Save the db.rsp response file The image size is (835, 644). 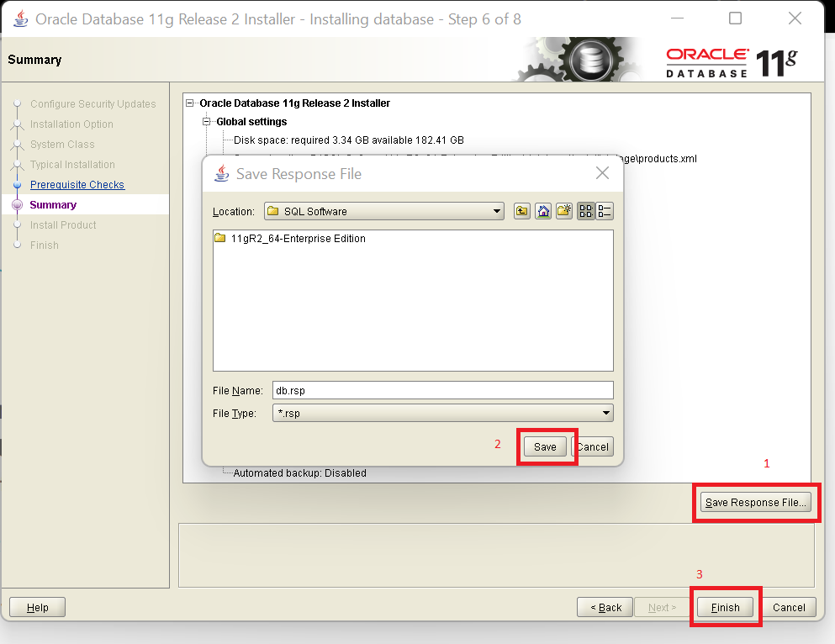pyautogui.click(x=545, y=446)
